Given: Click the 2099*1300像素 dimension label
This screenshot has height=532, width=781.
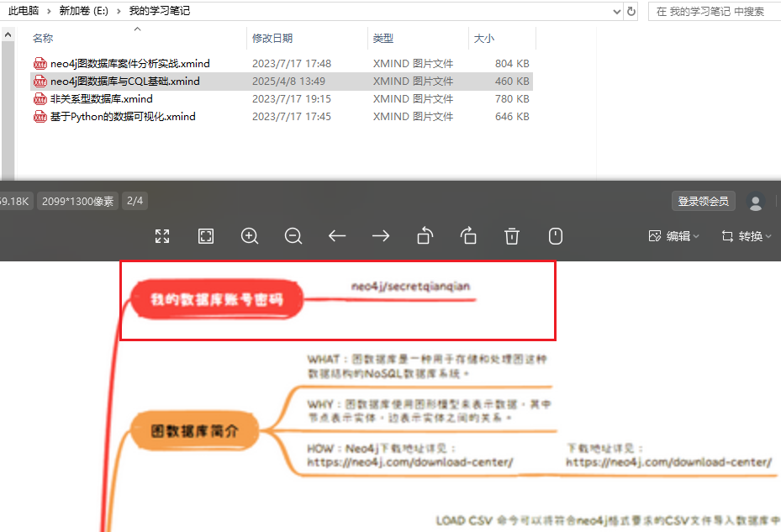Looking at the screenshot, I should tap(77, 201).
